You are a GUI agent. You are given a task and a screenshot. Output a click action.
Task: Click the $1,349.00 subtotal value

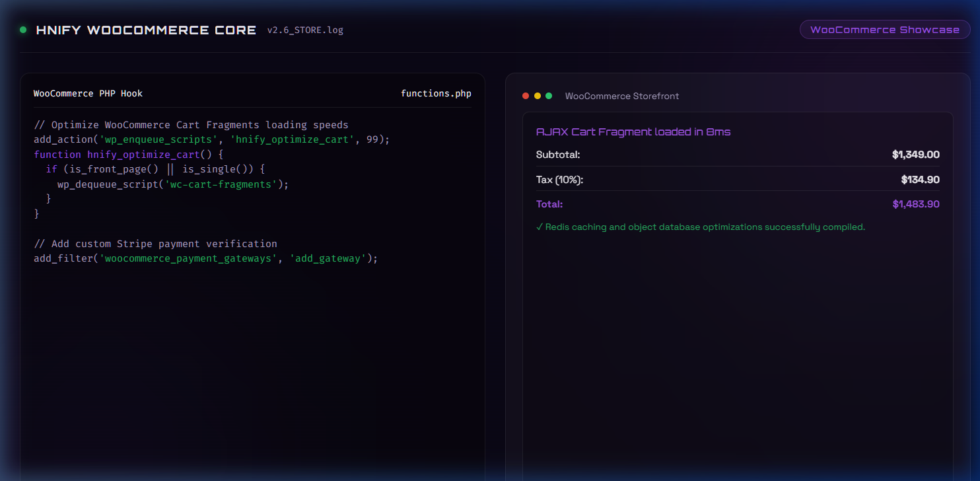[915, 155]
